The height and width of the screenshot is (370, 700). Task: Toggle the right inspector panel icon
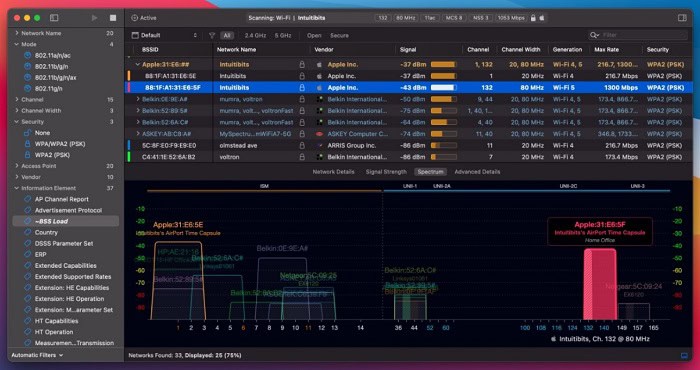coord(682,18)
